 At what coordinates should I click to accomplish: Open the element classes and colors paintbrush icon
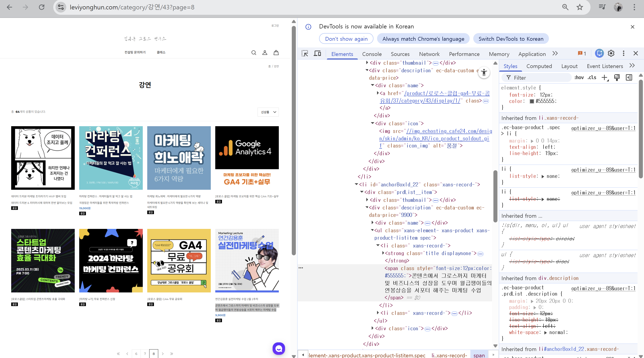coord(617,78)
